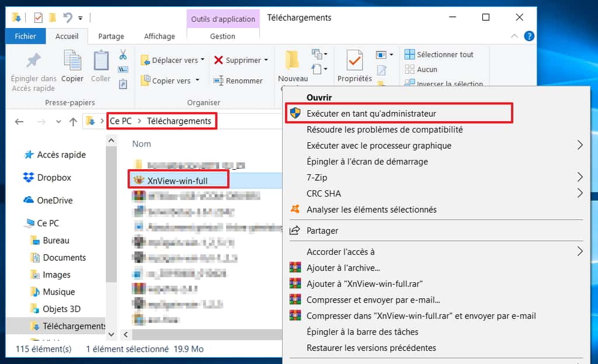
Task: Open the Fichier tab
Action: [x=26, y=36]
